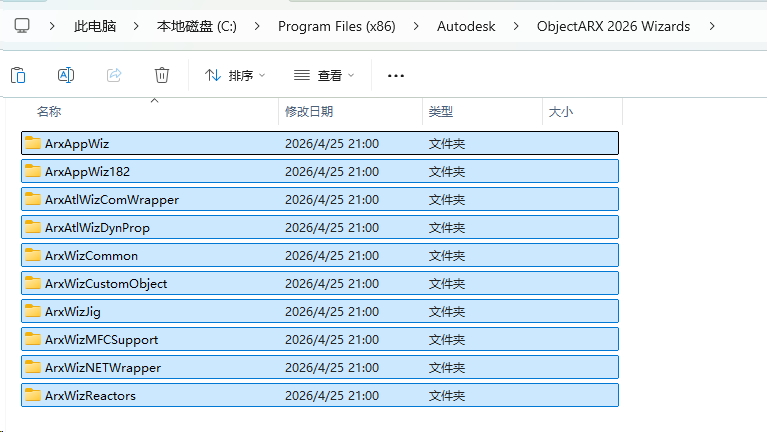Expand chevron after the computer icon
767x432 pixels.
[x=52, y=26]
